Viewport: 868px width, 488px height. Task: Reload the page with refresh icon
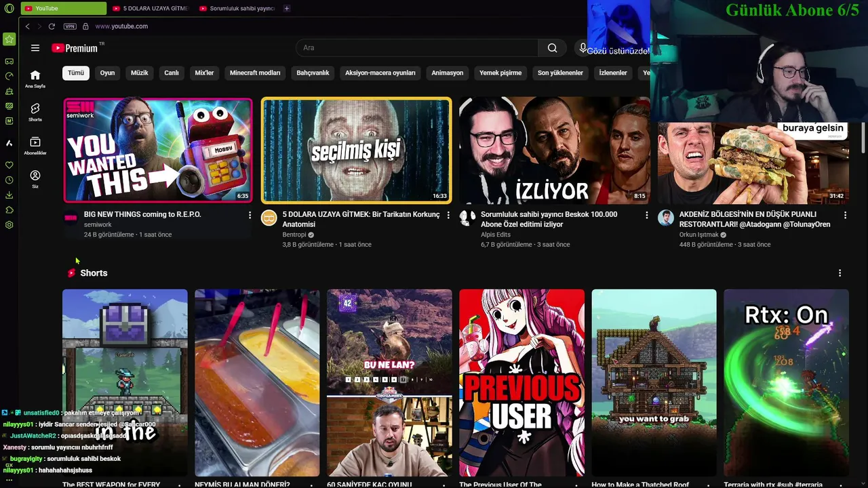52,26
